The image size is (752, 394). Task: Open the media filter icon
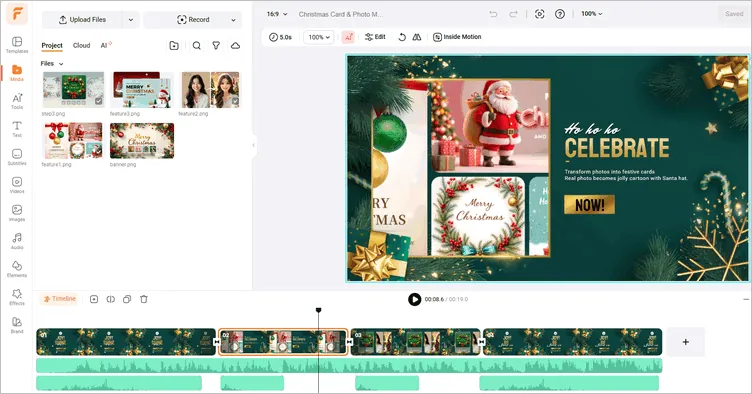(216, 46)
